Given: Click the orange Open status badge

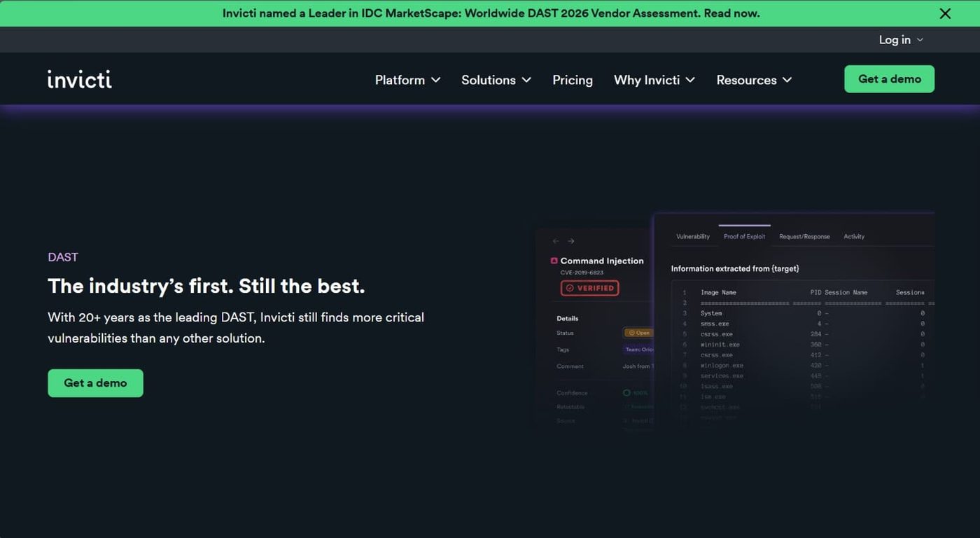Looking at the screenshot, I should click(x=638, y=333).
